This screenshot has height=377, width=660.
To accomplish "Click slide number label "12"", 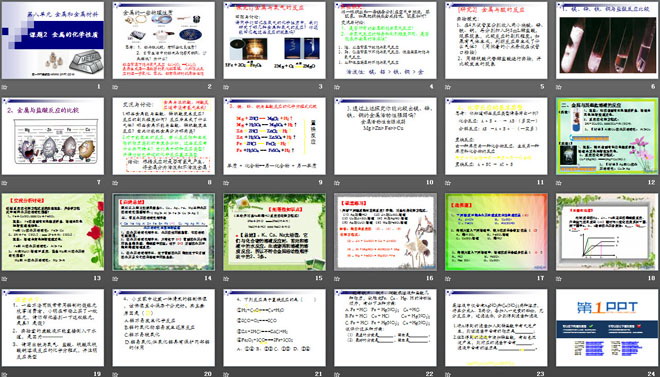I will [652, 182].
